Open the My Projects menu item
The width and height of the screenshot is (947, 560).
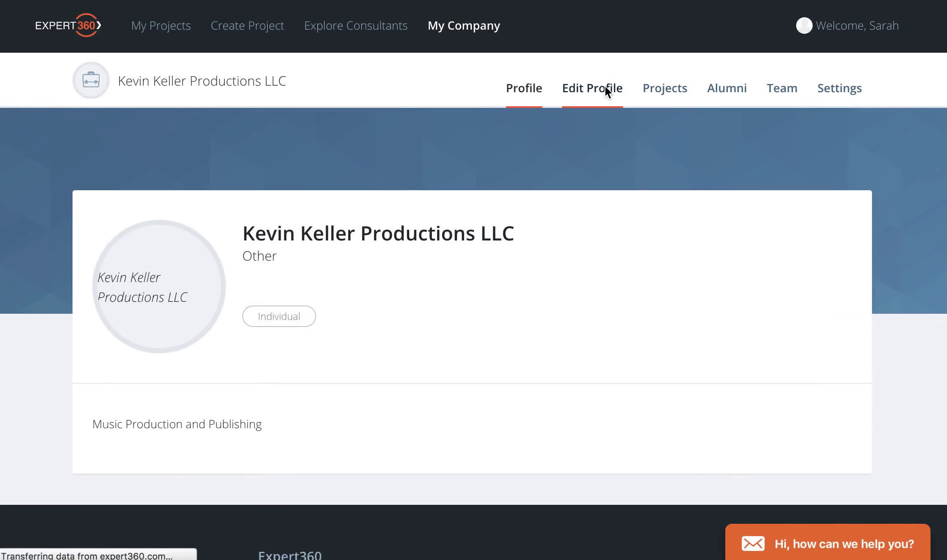coord(161,26)
